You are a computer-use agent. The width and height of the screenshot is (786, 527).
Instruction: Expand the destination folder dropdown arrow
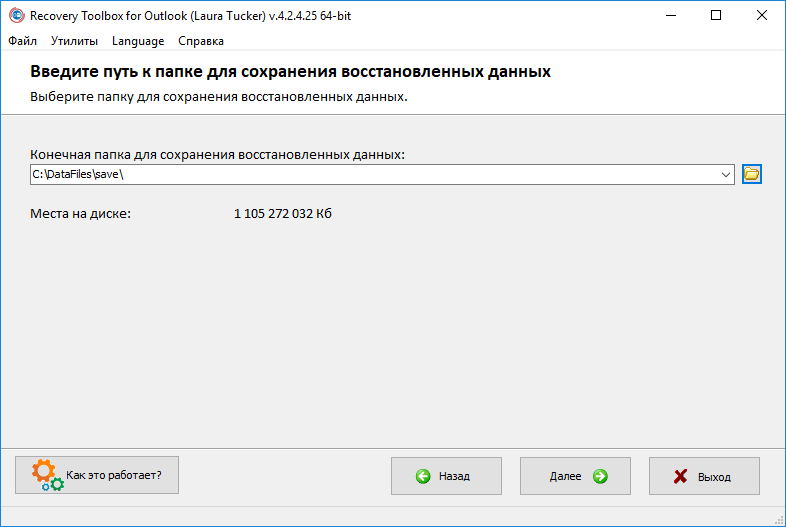pyautogui.click(x=725, y=174)
